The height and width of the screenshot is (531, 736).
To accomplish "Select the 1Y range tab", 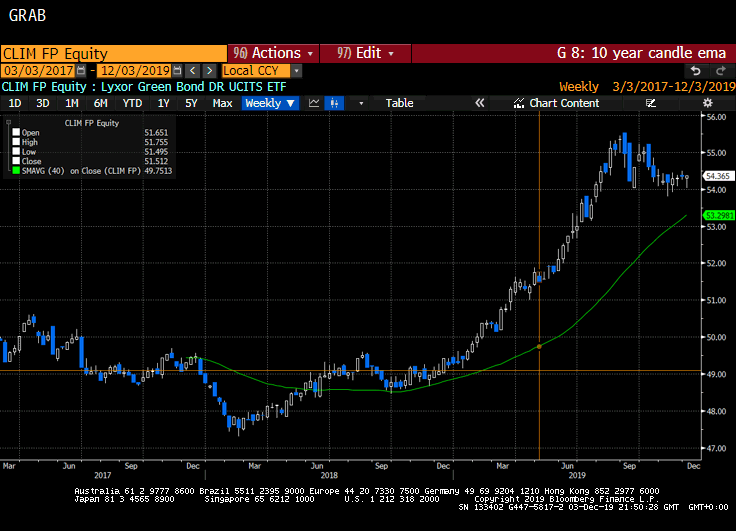I will tap(163, 103).
